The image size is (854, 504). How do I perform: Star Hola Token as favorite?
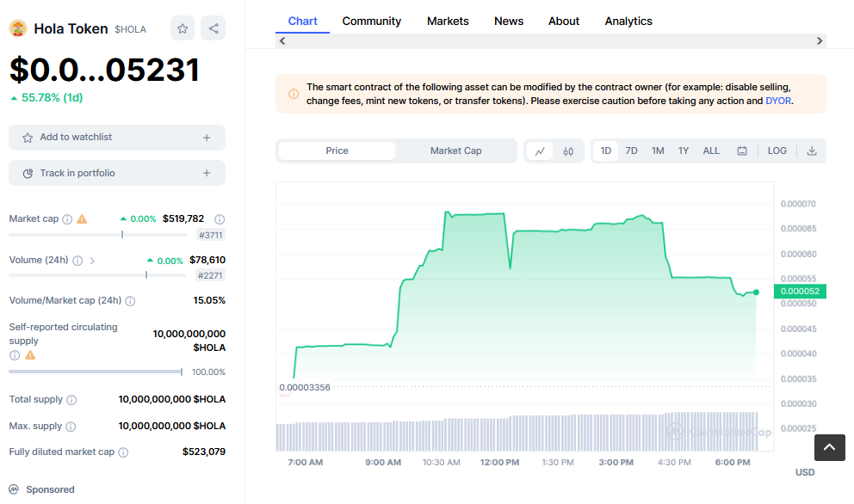click(183, 28)
